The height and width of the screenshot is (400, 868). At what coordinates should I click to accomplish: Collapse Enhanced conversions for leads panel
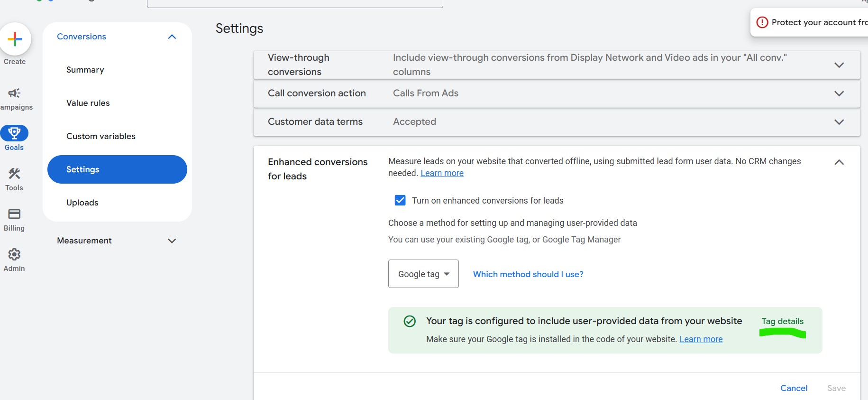pos(839,162)
